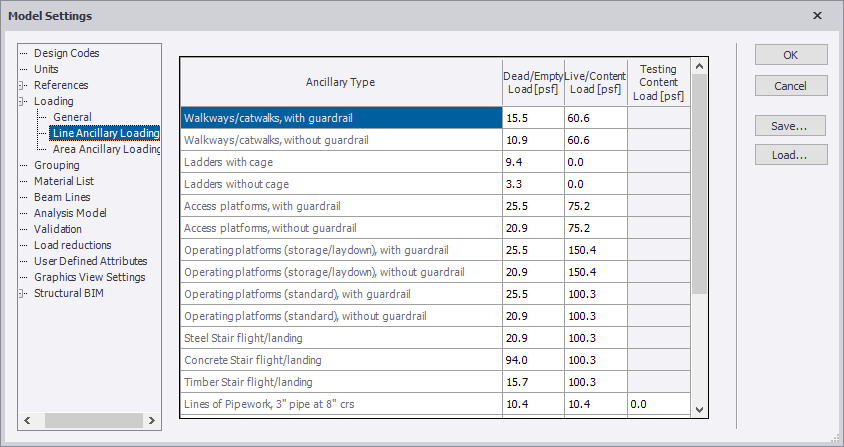Click the Save... button
Image resolution: width=844 pixels, height=447 pixels.
point(791,125)
